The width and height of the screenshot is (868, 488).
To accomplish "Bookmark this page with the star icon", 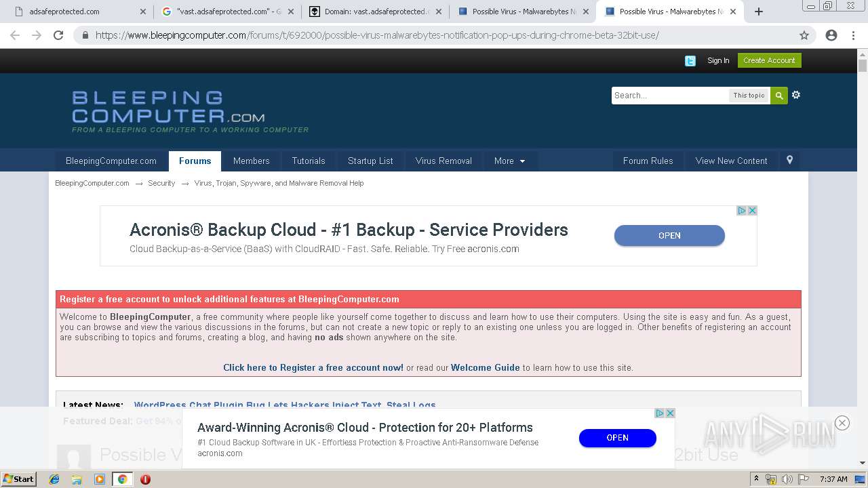I will click(x=804, y=35).
